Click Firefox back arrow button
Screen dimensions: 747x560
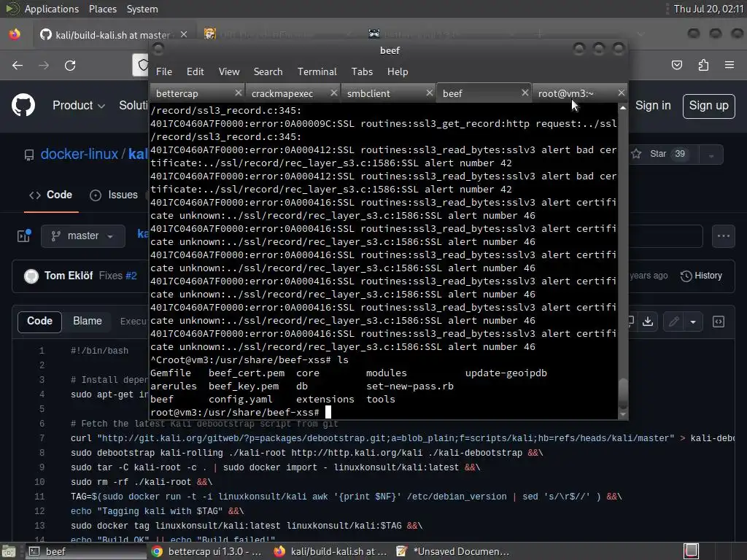tap(18, 65)
